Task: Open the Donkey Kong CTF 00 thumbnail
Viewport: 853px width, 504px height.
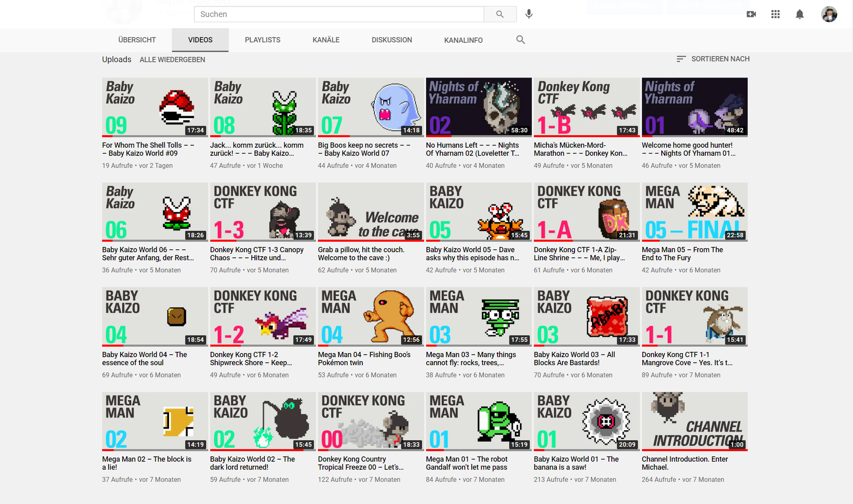Action: tap(371, 421)
